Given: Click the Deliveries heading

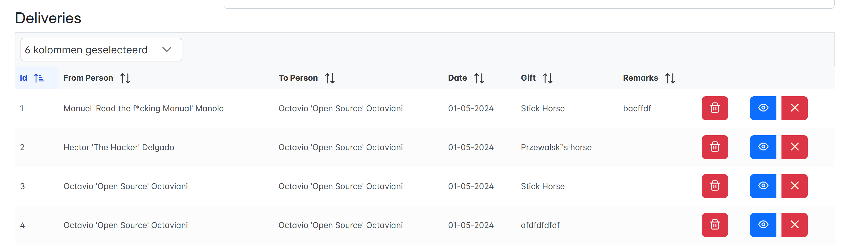Looking at the screenshot, I should 48,18.
